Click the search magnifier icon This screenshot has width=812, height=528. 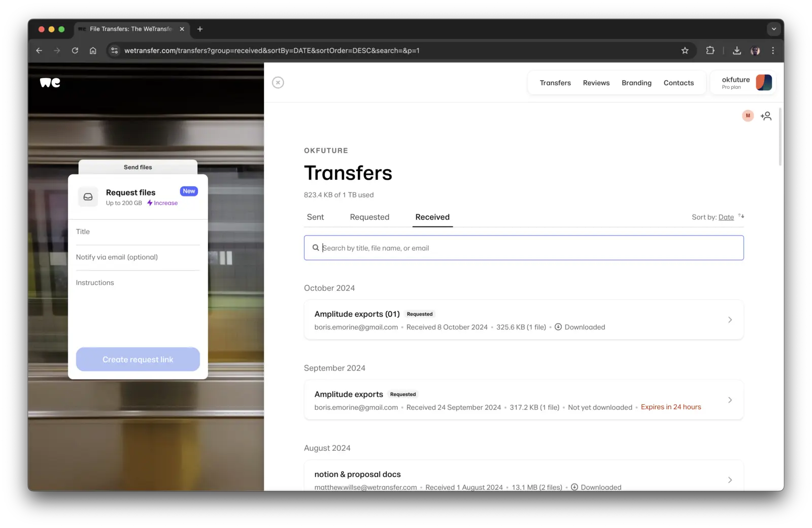pyautogui.click(x=316, y=248)
